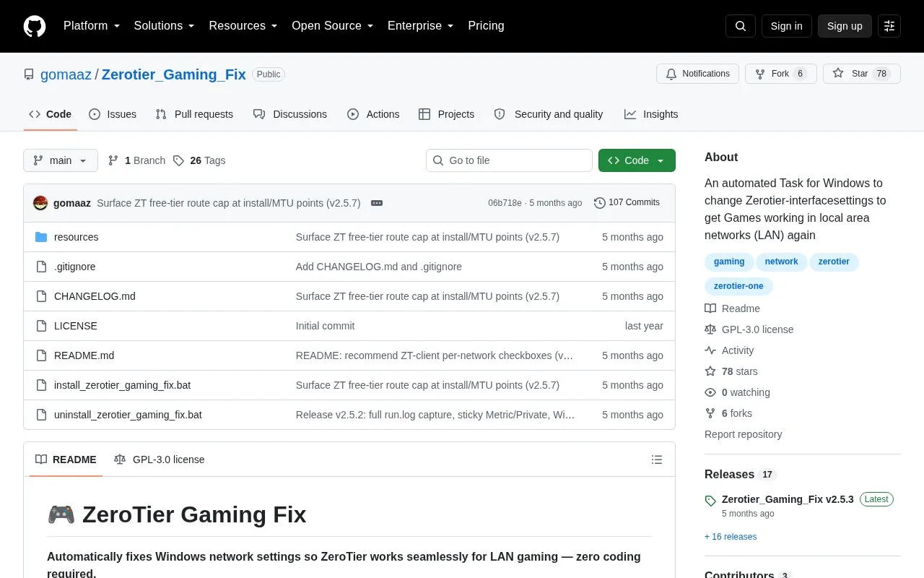The image size is (924, 578).
Task: Click the tag icon next to 26 Tags
Action: (x=179, y=160)
